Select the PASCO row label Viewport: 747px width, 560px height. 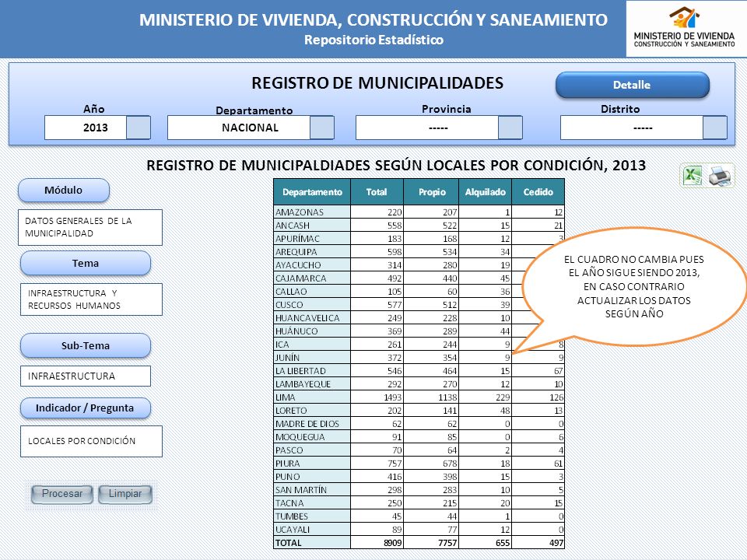click(x=312, y=450)
